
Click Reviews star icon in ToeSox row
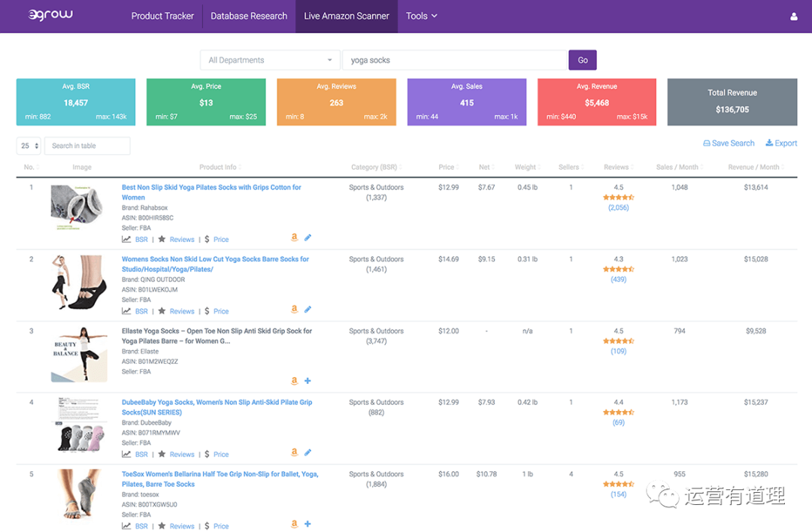[x=162, y=526]
